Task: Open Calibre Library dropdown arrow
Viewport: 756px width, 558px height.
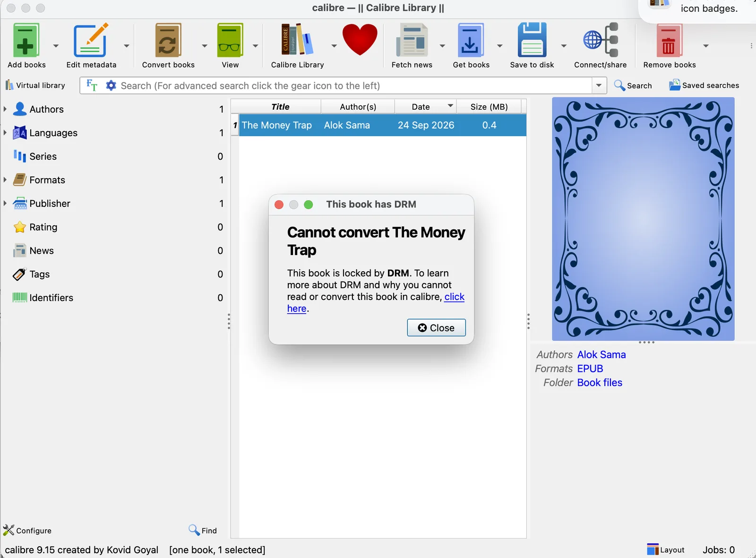Action: coord(334,46)
